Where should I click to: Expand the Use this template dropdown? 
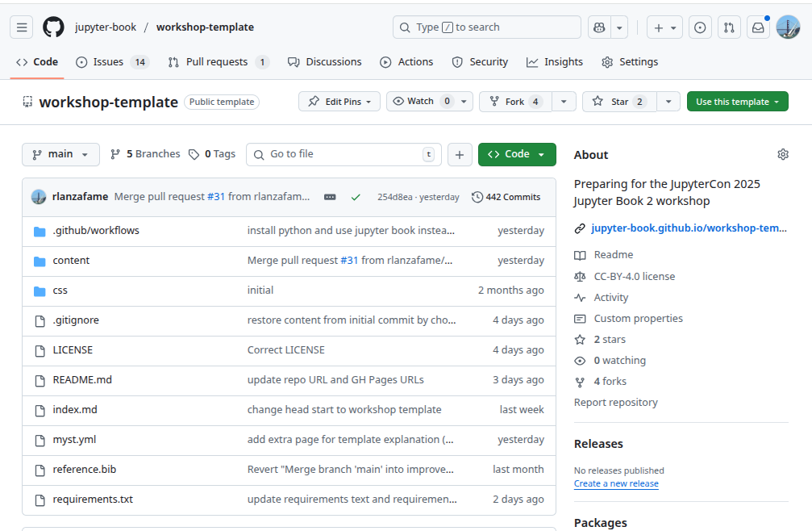[737, 102]
